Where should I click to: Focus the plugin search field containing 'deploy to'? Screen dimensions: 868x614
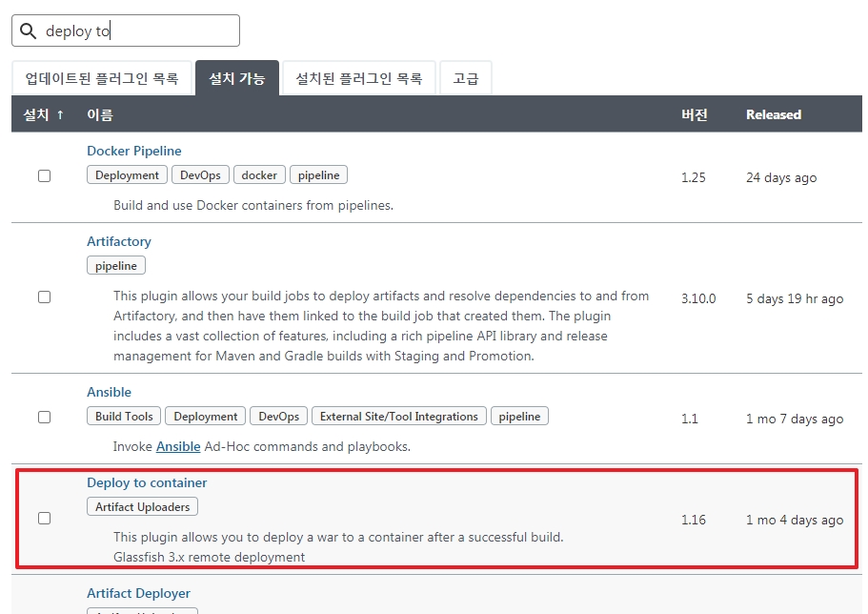[126, 31]
